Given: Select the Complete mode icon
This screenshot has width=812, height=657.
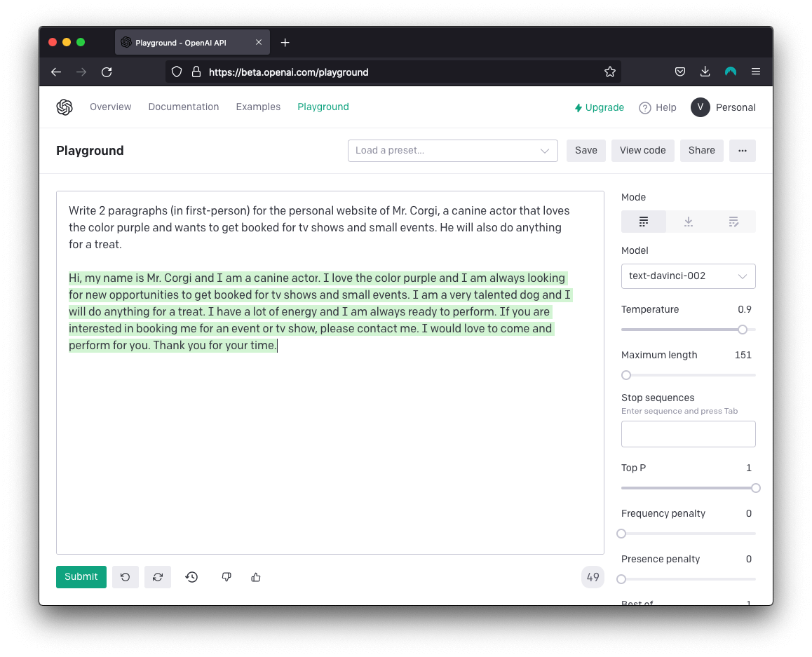Looking at the screenshot, I should click(643, 221).
